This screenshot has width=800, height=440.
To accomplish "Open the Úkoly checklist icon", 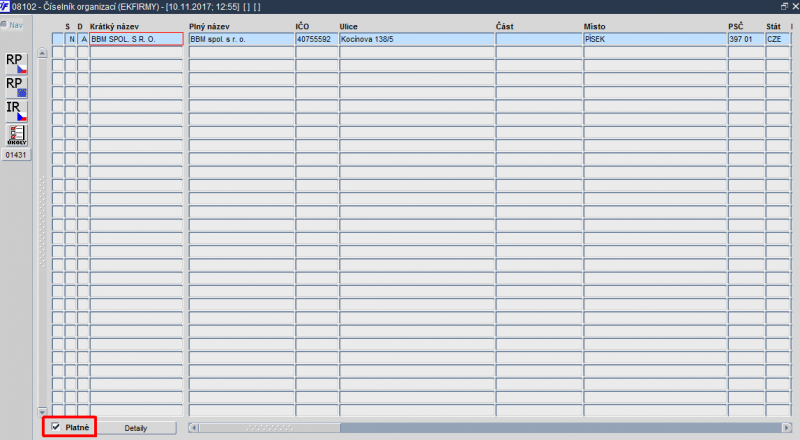I will pyautogui.click(x=16, y=135).
